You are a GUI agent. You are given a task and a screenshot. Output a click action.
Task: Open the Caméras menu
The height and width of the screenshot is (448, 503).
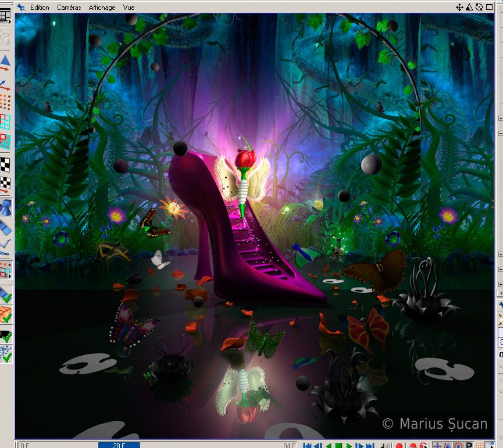coord(69,8)
